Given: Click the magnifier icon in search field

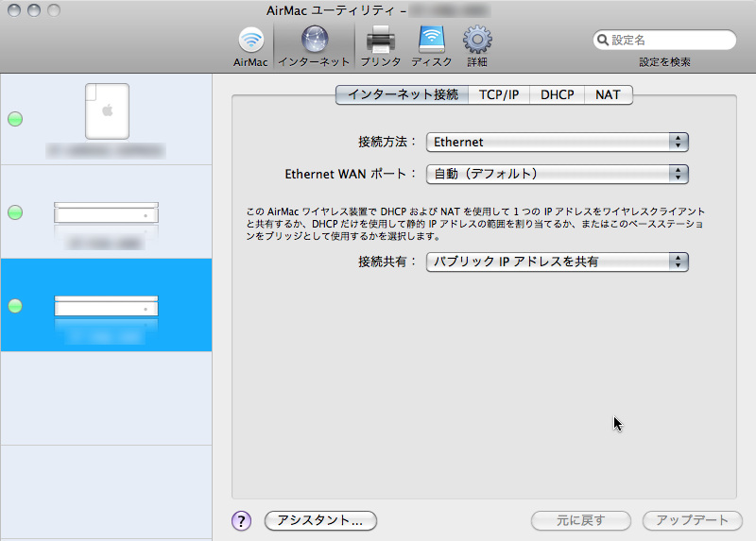Looking at the screenshot, I should (603, 41).
